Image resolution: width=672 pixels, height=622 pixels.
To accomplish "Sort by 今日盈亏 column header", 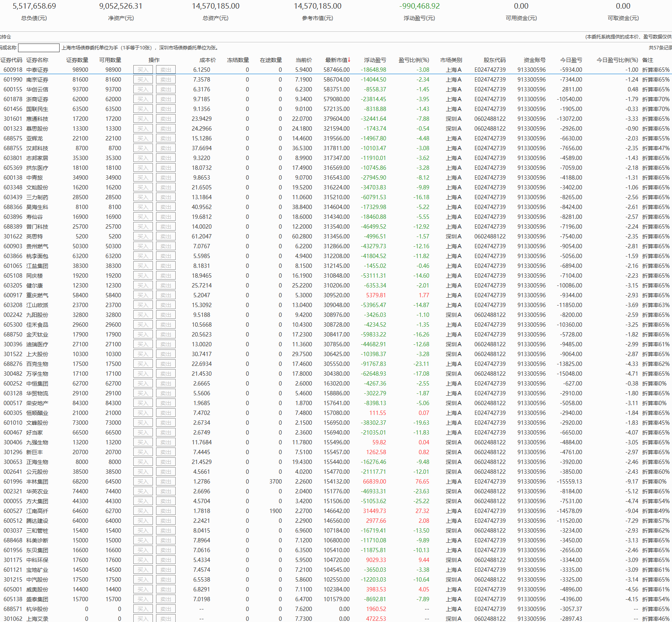I will pyautogui.click(x=571, y=60).
